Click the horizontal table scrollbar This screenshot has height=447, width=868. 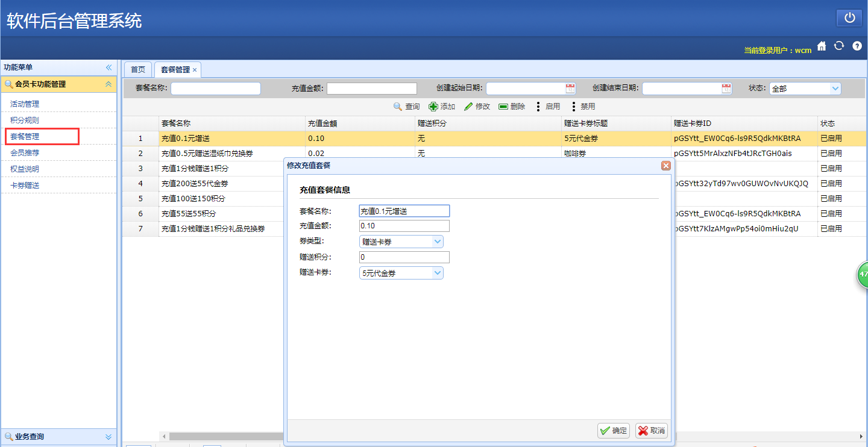(226, 436)
